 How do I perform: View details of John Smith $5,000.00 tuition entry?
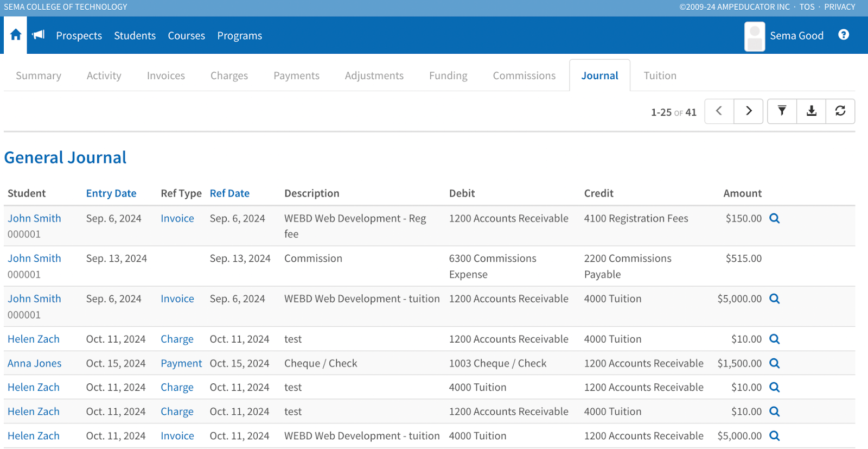click(775, 299)
